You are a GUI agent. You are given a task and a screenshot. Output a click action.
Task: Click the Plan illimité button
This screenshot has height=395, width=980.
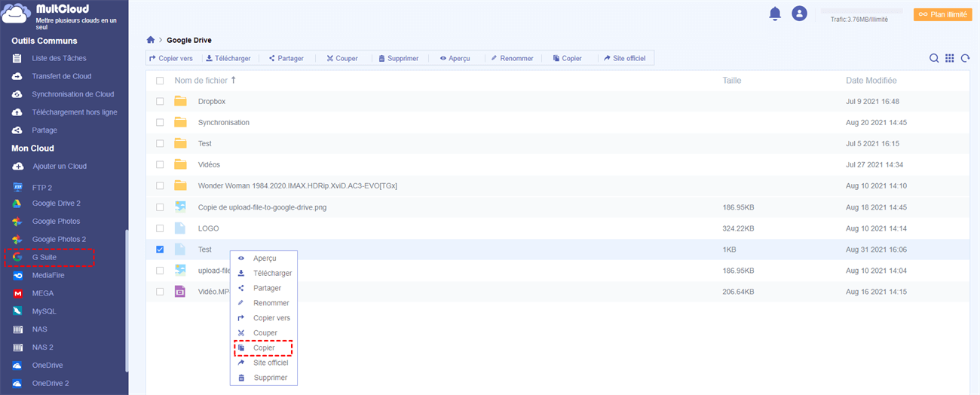tap(942, 14)
